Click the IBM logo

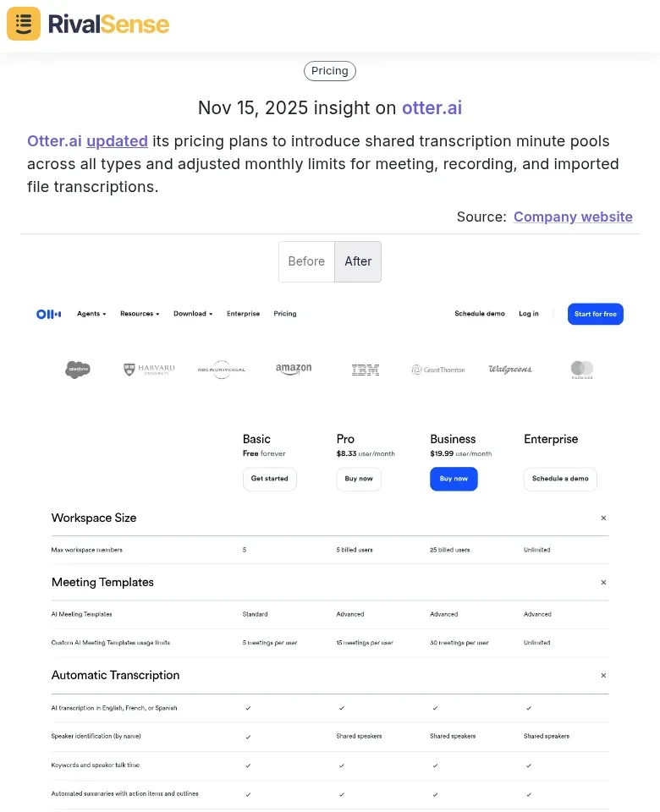click(x=366, y=370)
